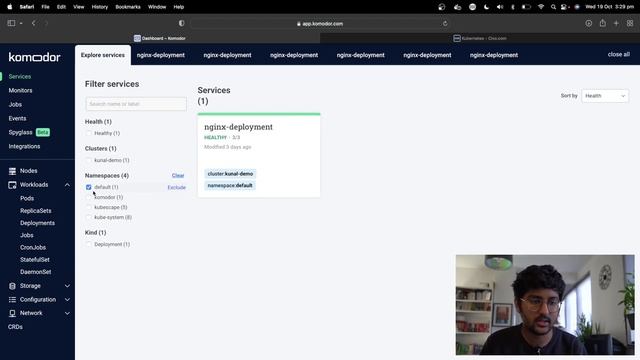Go forward with Safari forward arrow
The height and width of the screenshot is (360, 640).
pyautogui.click(x=46, y=23)
